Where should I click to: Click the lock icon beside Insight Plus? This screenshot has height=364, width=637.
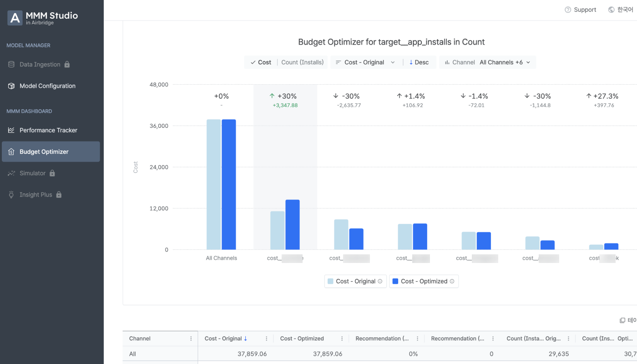click(x=59, y=194)
